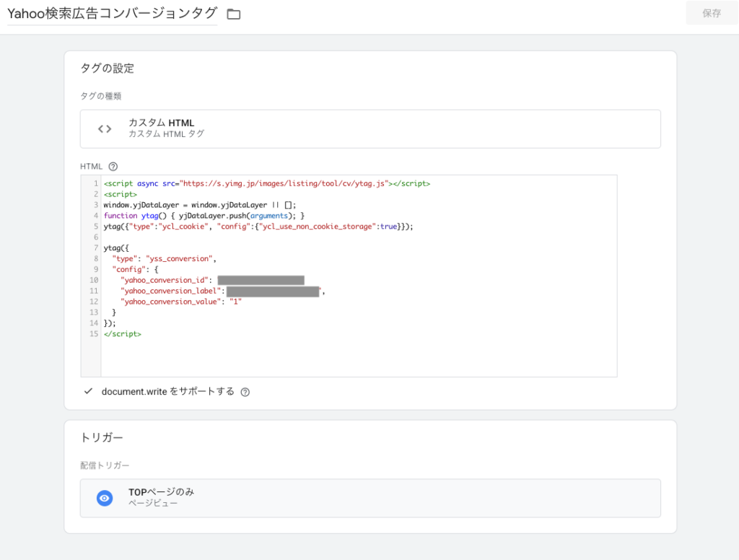Click the redacted yahoo_conversion_label value
The width and height of the screenshot is (739, 560).
273,292
